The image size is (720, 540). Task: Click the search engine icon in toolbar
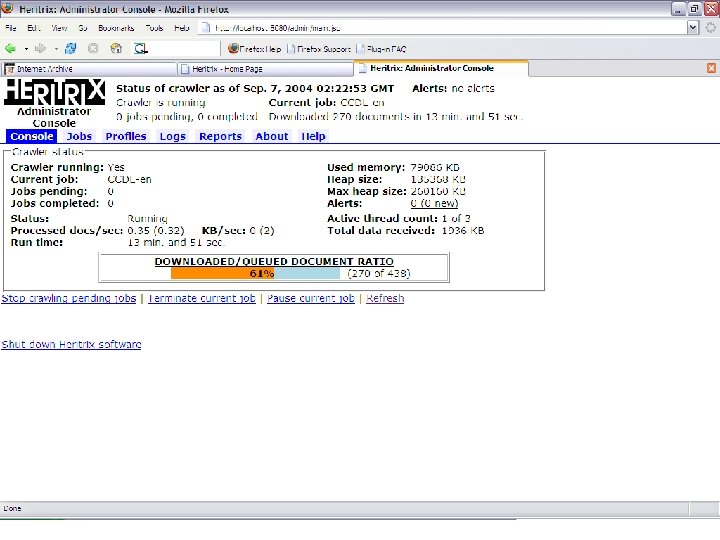pyautogui.click(x=141, y=48)
